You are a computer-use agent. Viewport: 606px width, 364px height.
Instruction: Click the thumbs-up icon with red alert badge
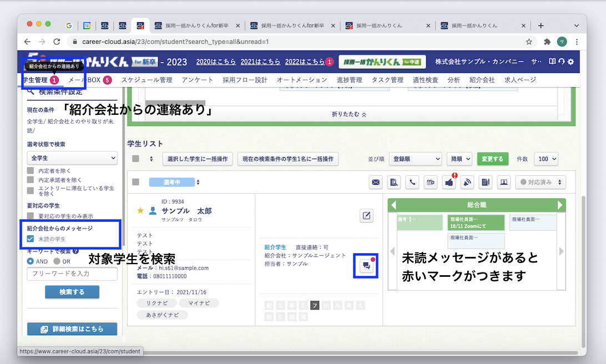pyautogui.click(x=449, y=182)
